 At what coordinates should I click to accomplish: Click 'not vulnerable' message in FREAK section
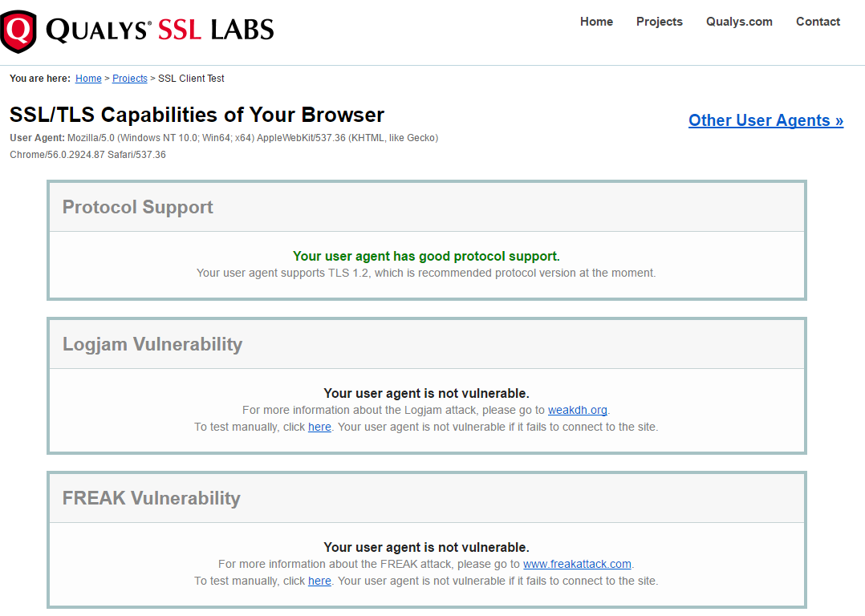pyautogui.click(x=426, y=547)
